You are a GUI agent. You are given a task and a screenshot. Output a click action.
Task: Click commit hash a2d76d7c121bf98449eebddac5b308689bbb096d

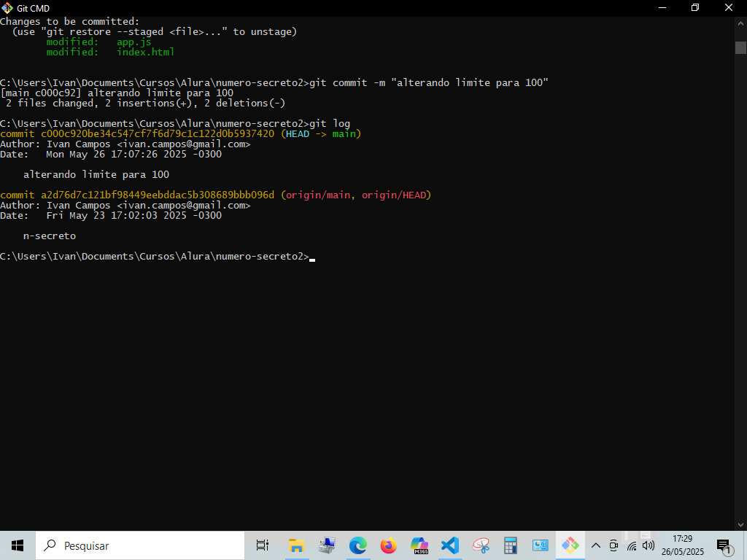point(158,195)
